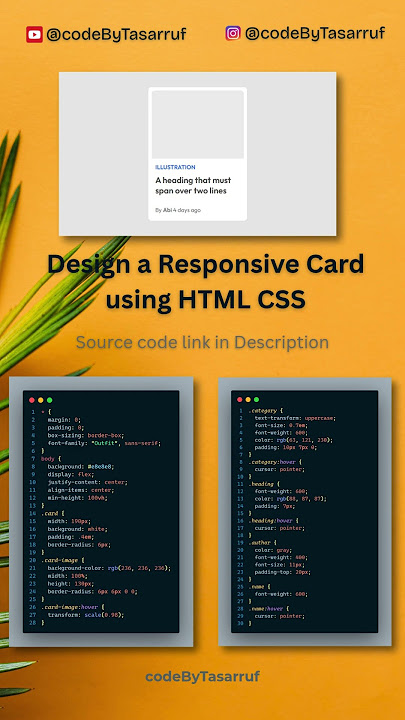This screenshot has width=405, height=720.
Task: Click the card heading 'A heading that must span'
Action: pos(193,180)
